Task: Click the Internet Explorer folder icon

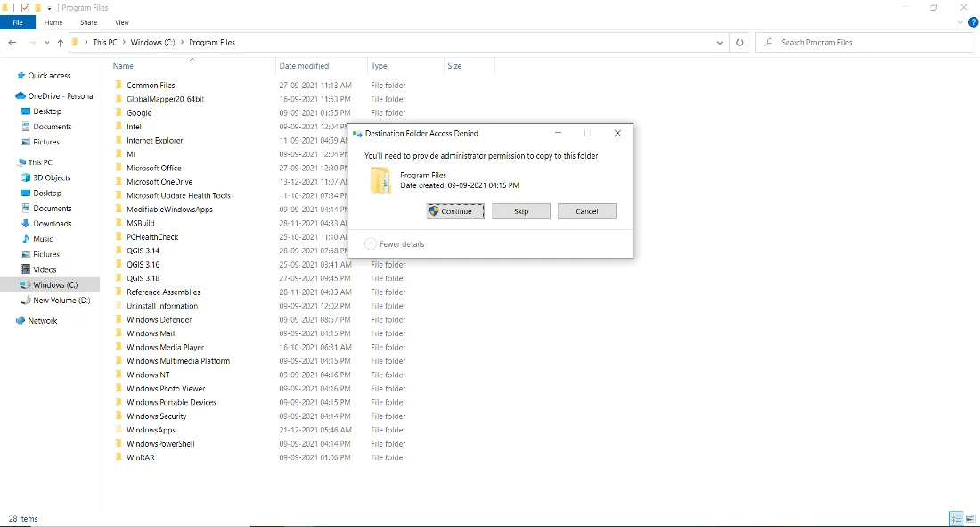Action: (x=118, y=140)
